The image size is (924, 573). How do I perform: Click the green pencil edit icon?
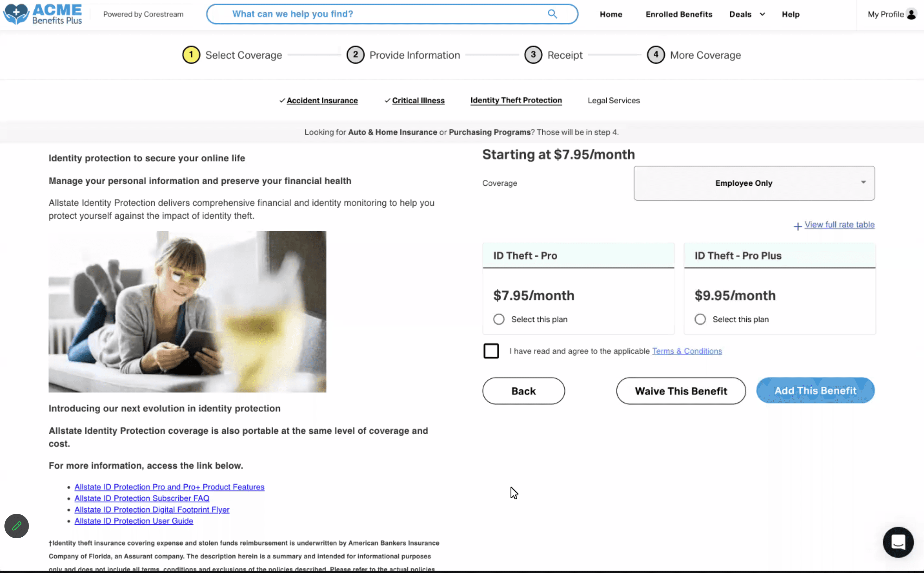click(17, 526)
